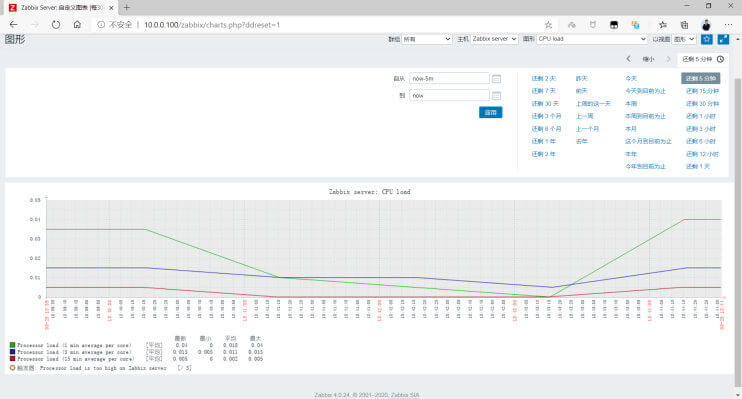Select the 上一个月 previous month preset
The image size is (742, 399).
587,129
